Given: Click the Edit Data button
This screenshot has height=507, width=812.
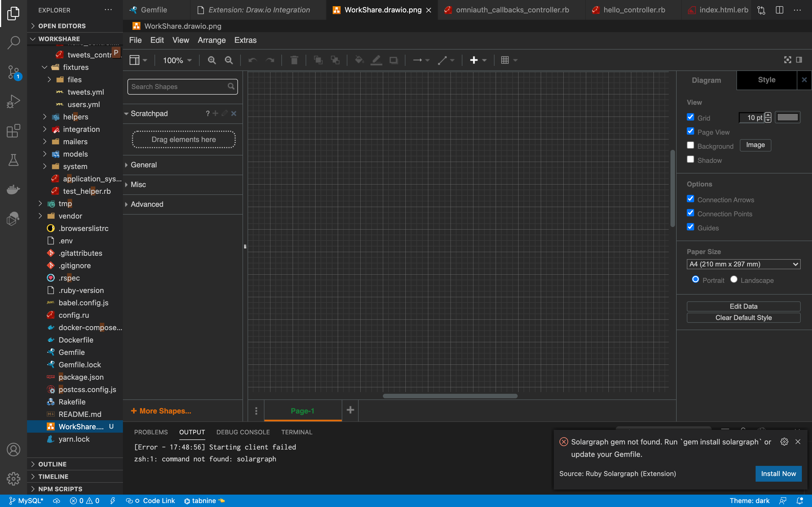Looking at the screenshot, I should [x=743, y=306].
